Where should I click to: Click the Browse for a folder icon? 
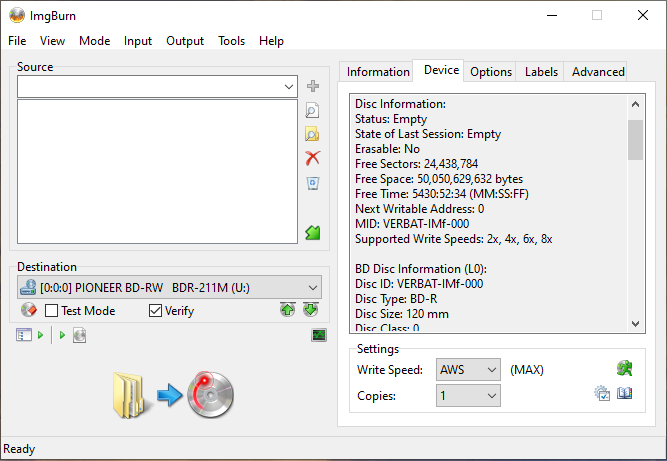(x=312, y=134)
